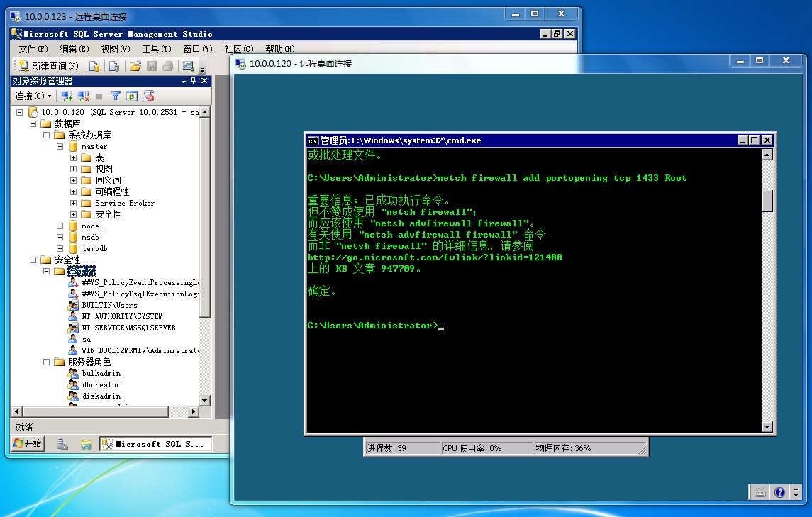This screenshot has width=812, height=517.
Task: Click Explorer folder icon in remote taskbar
Action: (86, 444)
